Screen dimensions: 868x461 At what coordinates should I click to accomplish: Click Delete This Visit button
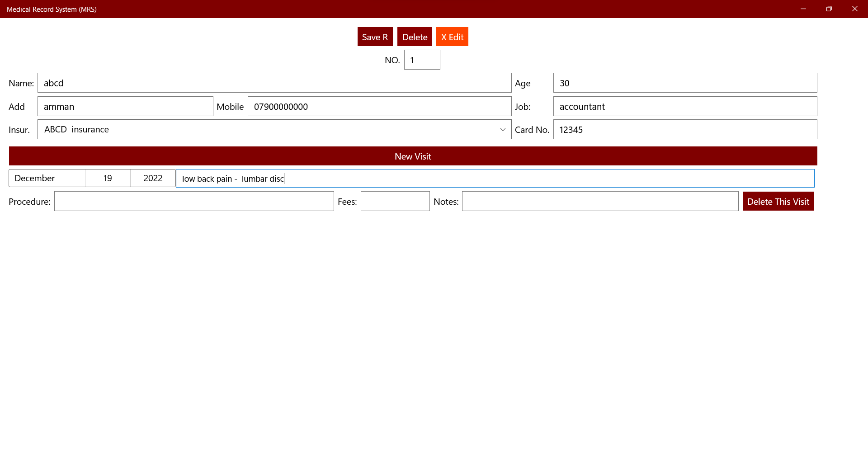(x=778, y=201)
